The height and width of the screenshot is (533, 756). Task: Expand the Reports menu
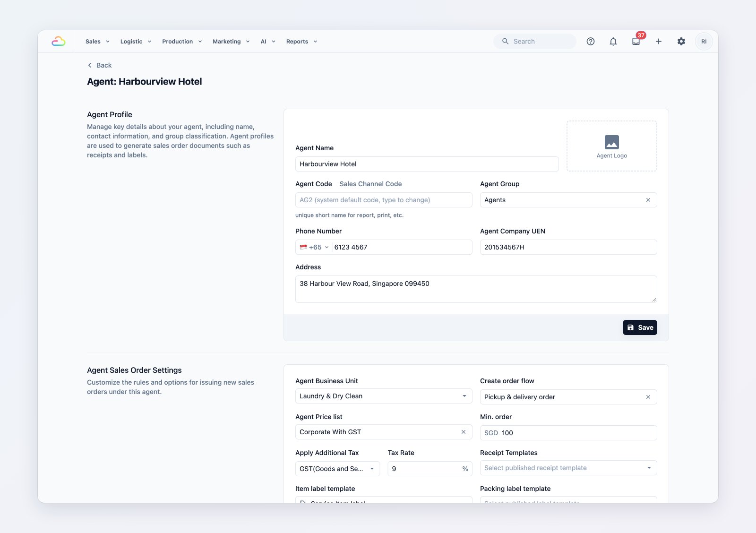click(301, 42)
